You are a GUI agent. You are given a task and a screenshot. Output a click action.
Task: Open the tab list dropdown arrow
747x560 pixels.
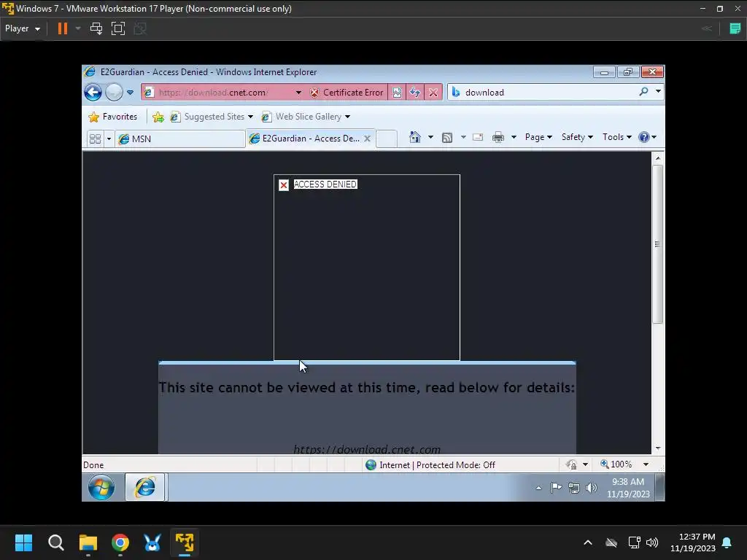coord(109,139)
